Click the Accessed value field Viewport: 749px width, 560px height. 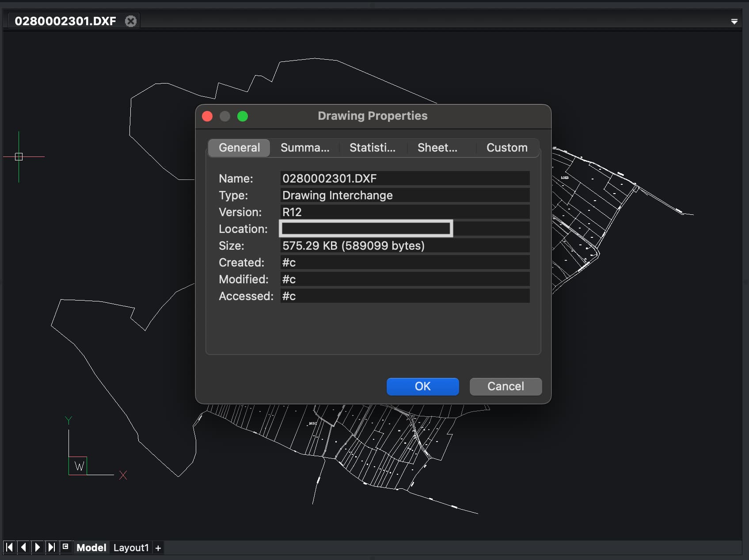point(405,296)
